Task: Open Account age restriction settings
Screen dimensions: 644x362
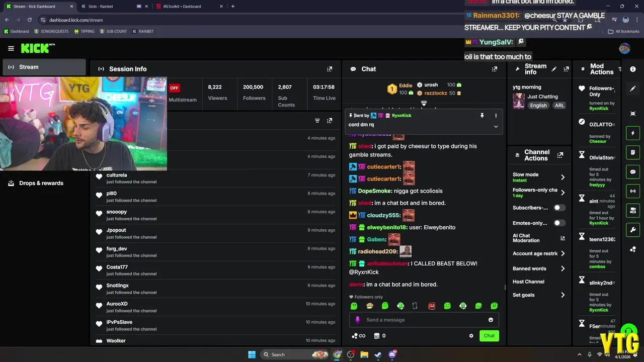Action: click(x=539, y=254)
